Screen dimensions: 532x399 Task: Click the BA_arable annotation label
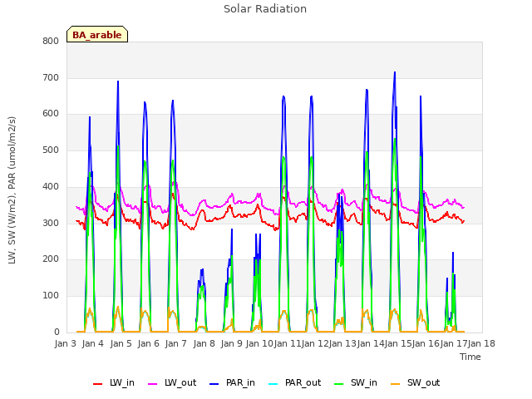[x=97, y=34]
